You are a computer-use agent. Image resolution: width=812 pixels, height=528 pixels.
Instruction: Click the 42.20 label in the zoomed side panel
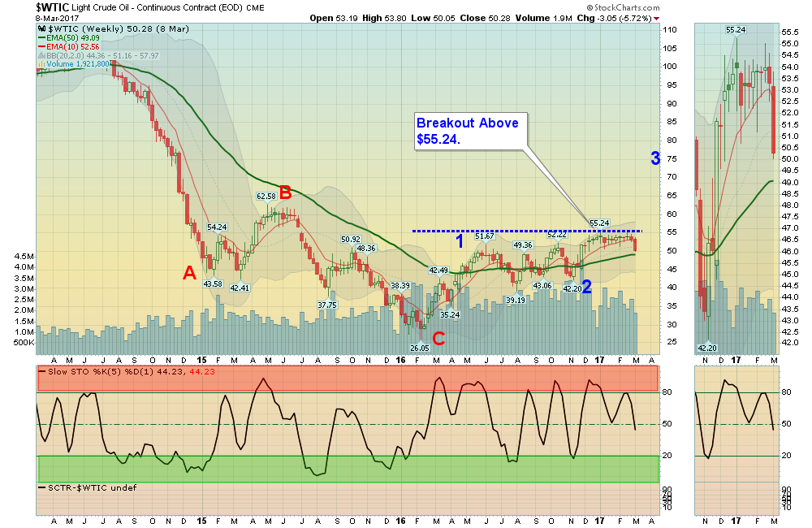pyautogui.click(x=707, y=348)
